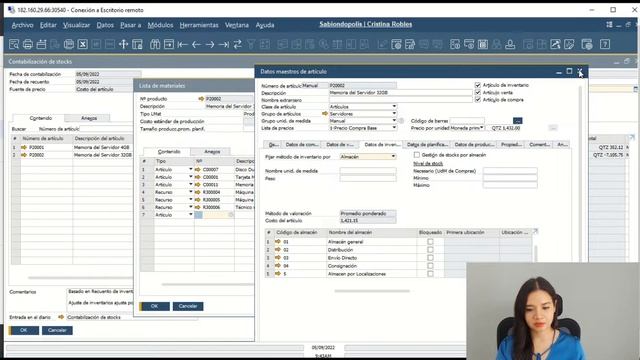This screenshot has width=640, height=360.
Task: Open Nº producto link arrow
Action: pos(201,99)
